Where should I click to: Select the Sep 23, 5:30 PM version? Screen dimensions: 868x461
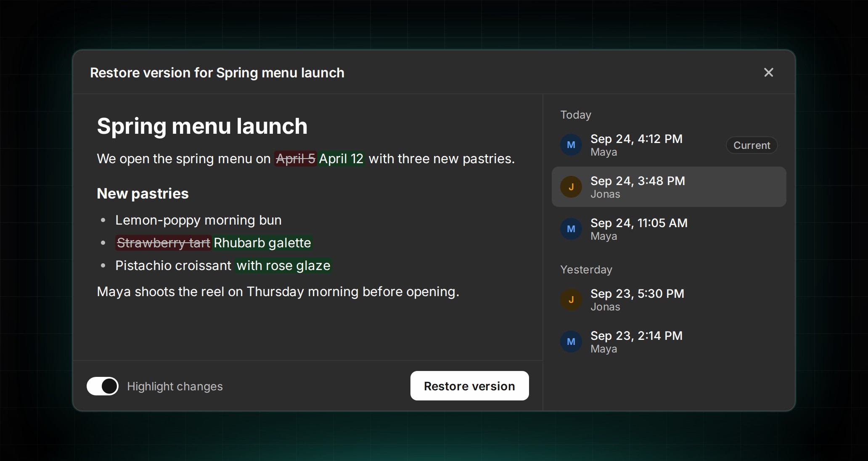coord(669,299)
